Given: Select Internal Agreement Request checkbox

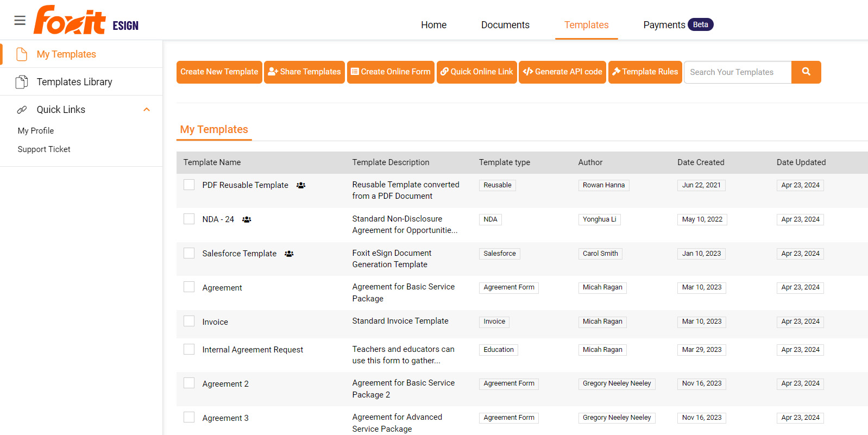Looking at the screenshot, I should point(189,349).
